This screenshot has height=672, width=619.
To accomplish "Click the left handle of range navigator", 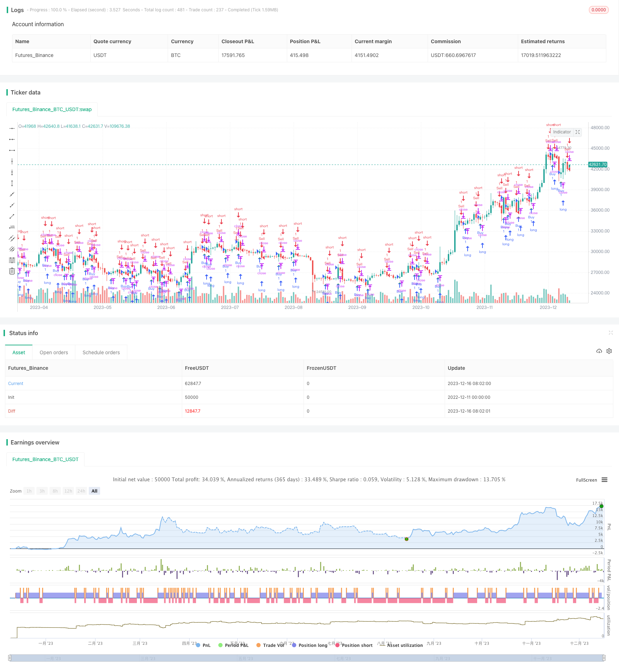I will tap(10, 658).
